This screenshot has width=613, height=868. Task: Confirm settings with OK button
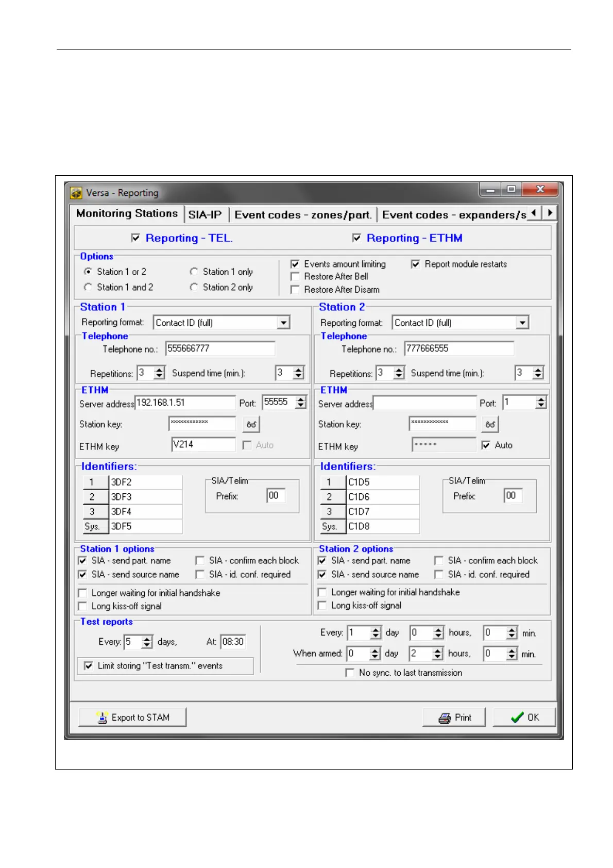click(524, 717)
